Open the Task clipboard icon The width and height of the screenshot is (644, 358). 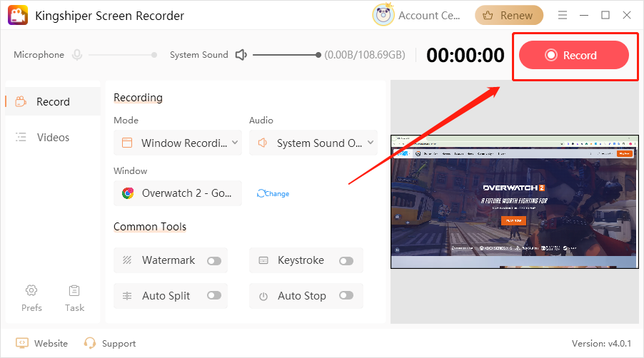click(74, 290)
